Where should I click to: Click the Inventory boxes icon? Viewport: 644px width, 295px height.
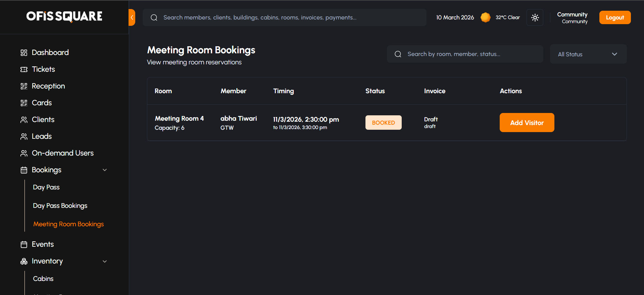tap(24, 261)
